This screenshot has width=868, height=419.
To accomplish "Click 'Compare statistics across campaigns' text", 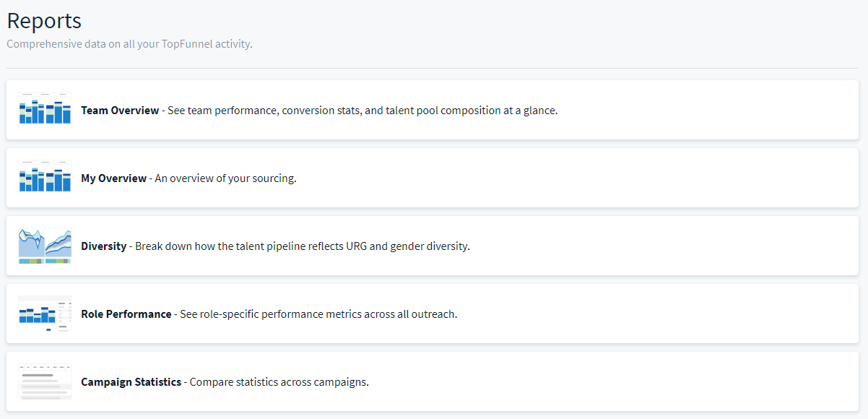I will [x=279, y=382].
